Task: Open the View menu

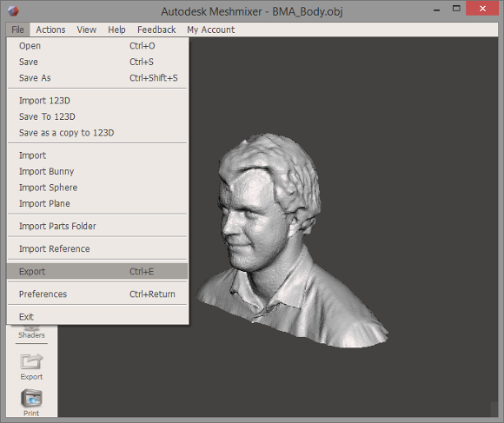Action: pos(87,30)
